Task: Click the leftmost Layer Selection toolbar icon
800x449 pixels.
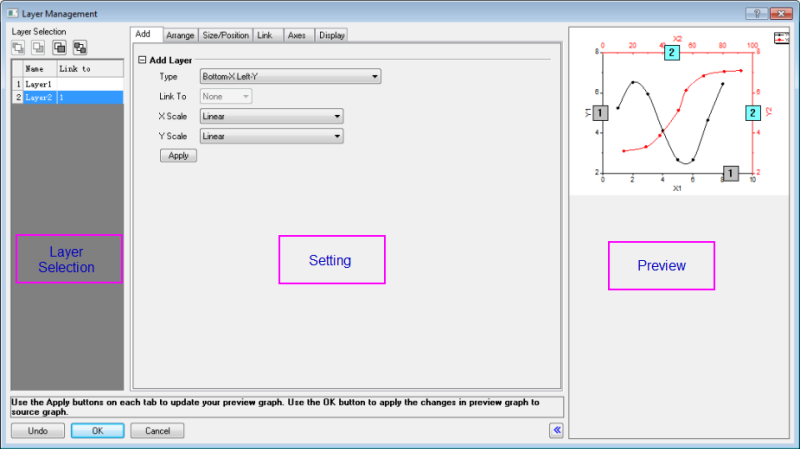Action: (18, 47)
